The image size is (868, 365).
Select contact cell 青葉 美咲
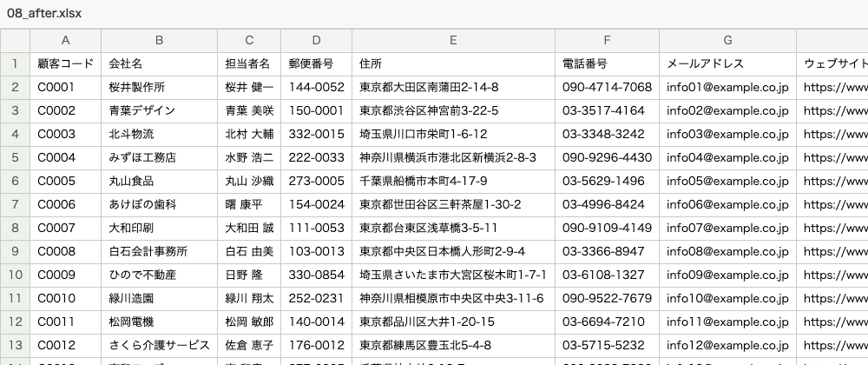tap(249, 110)
